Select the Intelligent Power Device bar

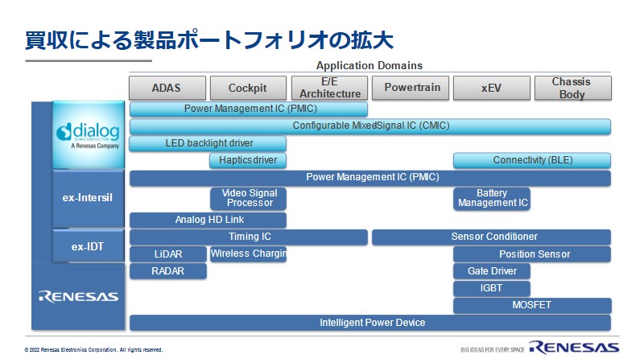coord(370,323)
